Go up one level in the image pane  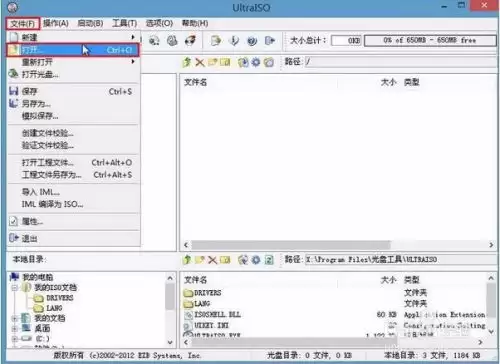[x=187, y=62]
